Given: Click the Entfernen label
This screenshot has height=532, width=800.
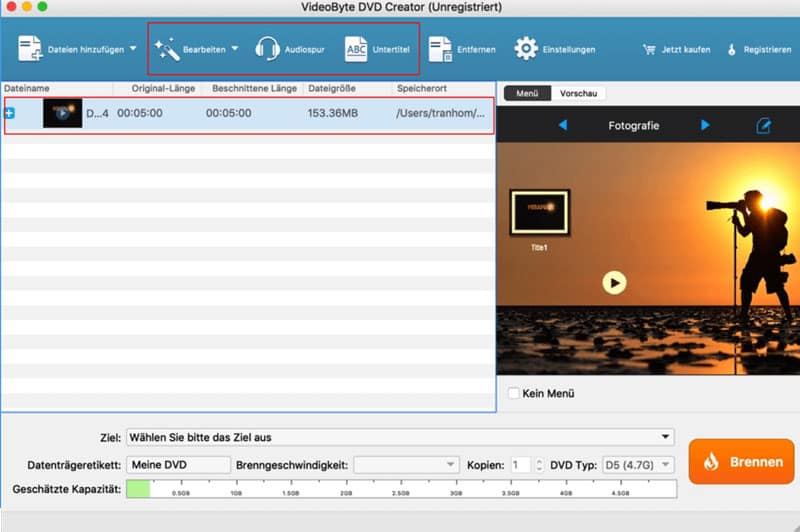Looking at the screenshot, I should click(477, 49).
